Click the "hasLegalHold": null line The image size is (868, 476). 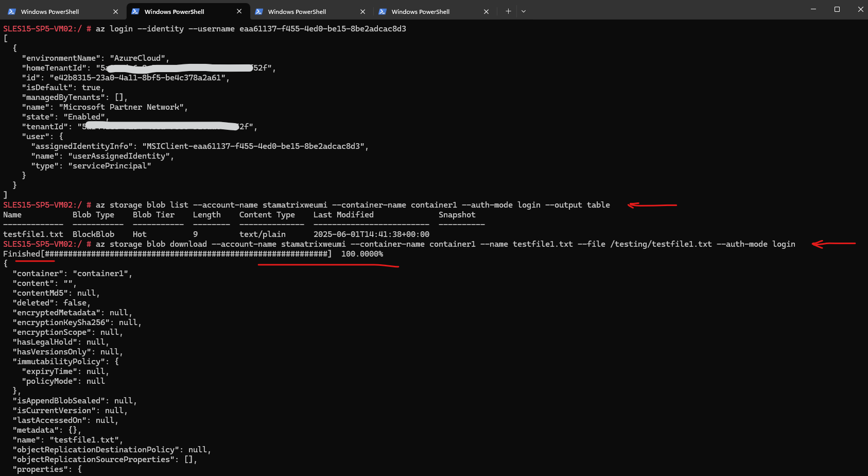click(60, 342)
